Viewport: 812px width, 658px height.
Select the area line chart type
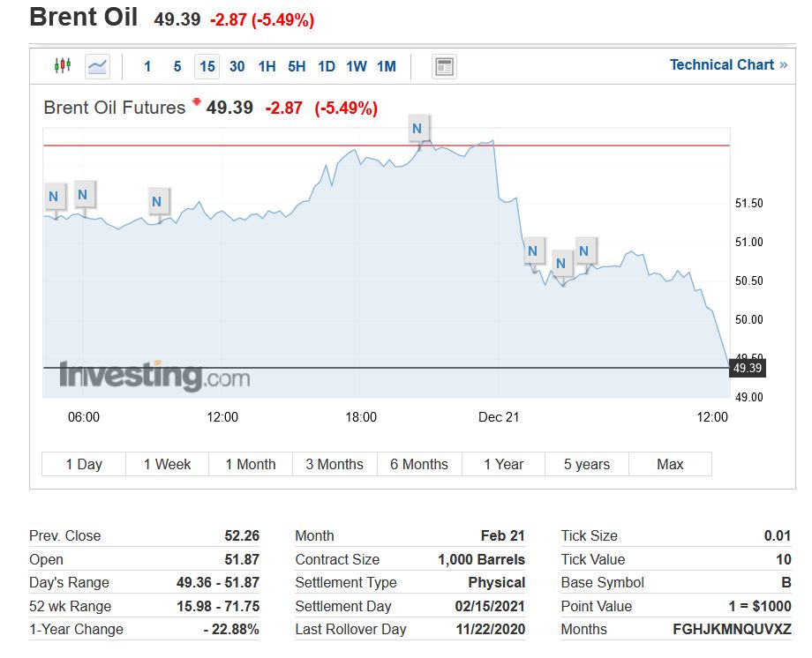[97, 66]
